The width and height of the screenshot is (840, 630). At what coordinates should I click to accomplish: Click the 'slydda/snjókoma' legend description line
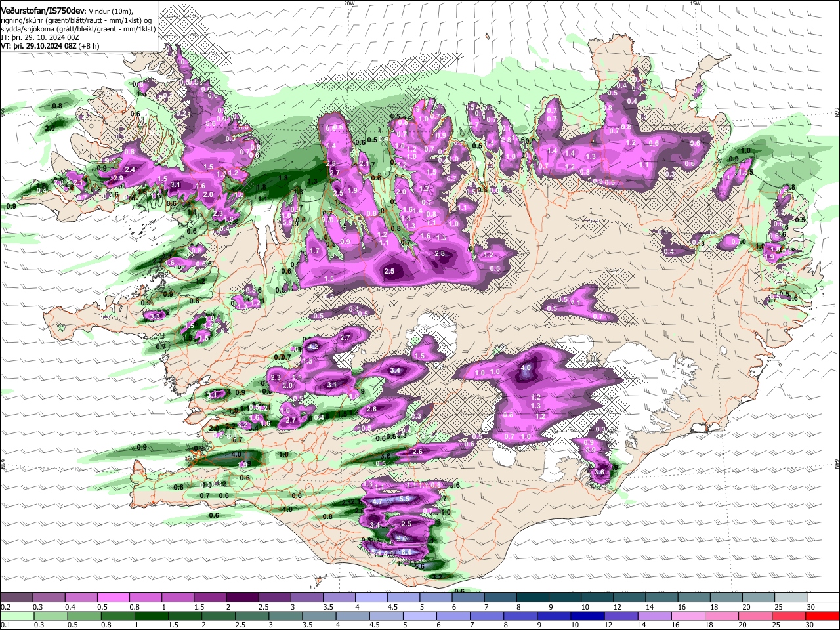point(78,29)
